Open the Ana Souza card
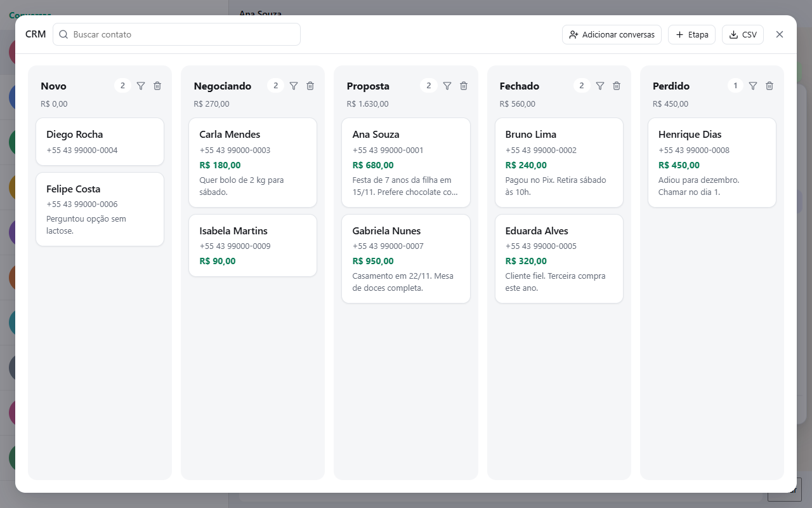 point(406,163)
